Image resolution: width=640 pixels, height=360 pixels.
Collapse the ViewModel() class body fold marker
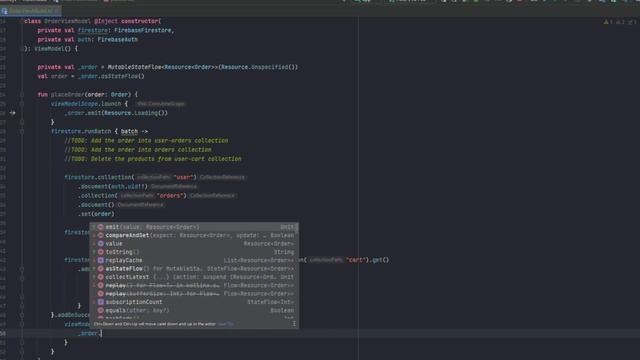(22, 49)
